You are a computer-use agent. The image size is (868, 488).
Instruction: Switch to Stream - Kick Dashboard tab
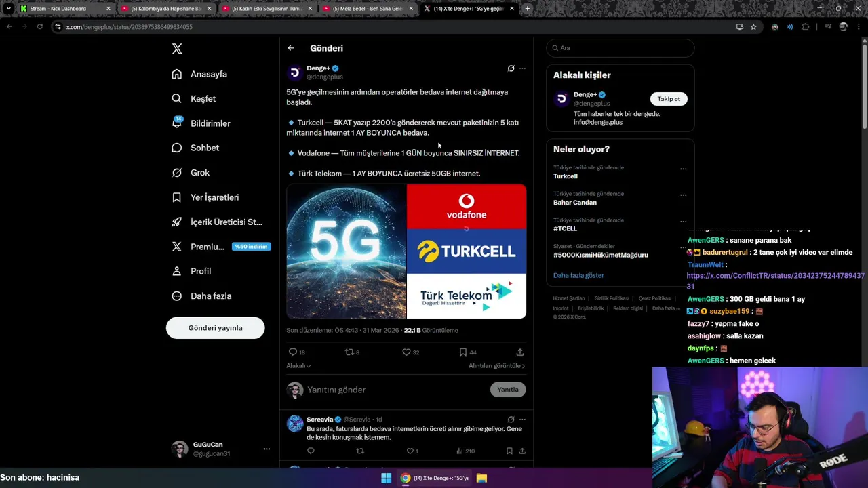tap(65, 9)
